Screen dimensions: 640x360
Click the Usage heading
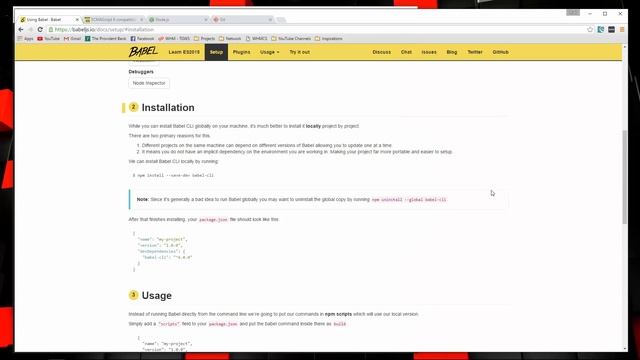(156, 296)
